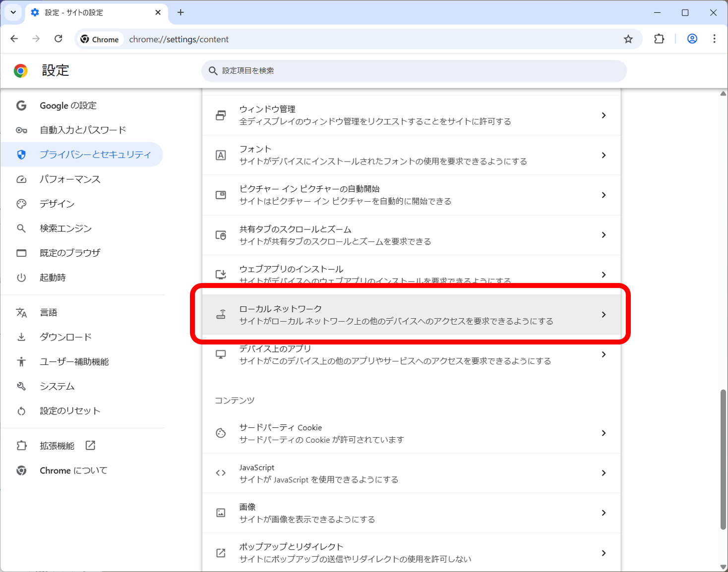This screenshot has width=728, height=572.
Task: Open Chrome's three-dot menu
Action: (714, 39)
